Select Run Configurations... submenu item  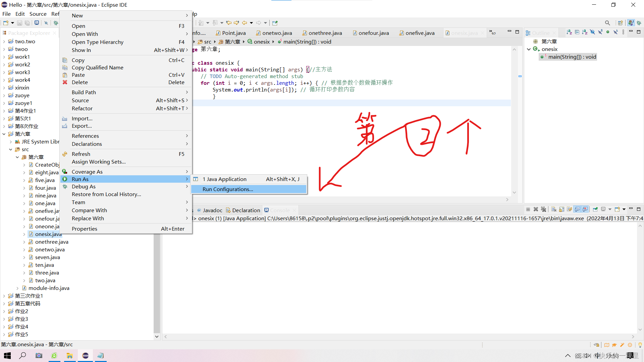point(249,189)
